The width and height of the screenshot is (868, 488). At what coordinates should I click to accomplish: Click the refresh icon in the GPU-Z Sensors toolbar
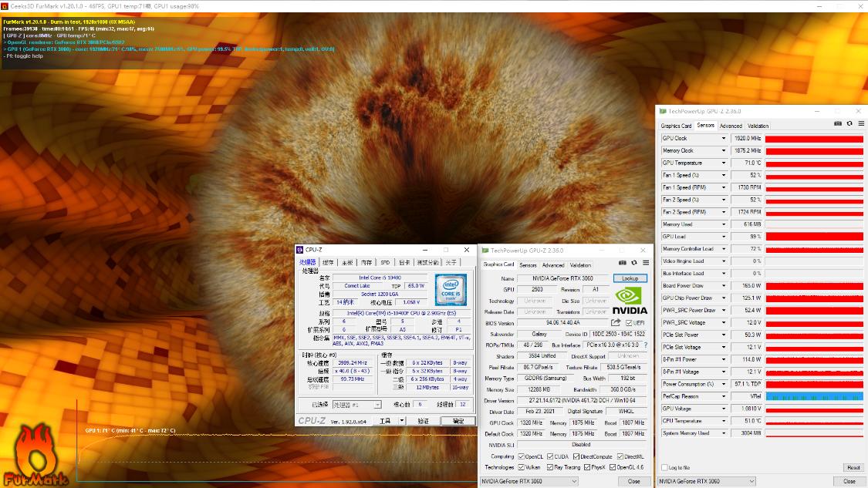(850, 125)
